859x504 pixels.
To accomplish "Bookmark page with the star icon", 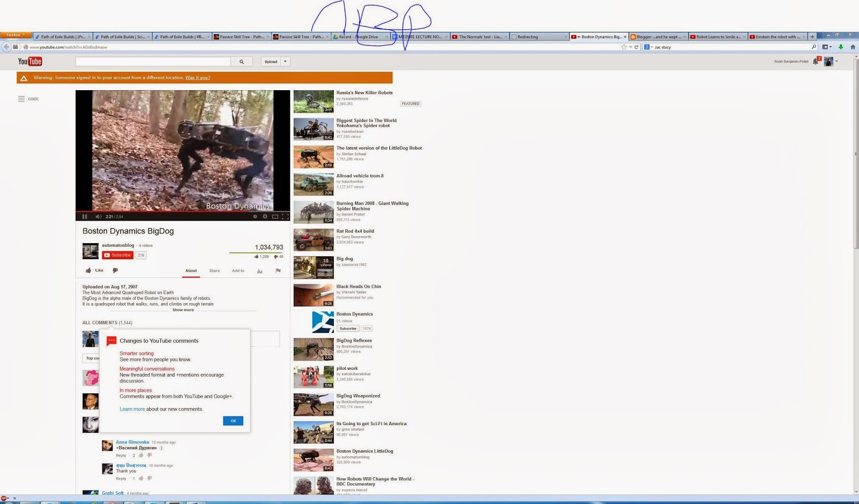I will tap(624, 47).
